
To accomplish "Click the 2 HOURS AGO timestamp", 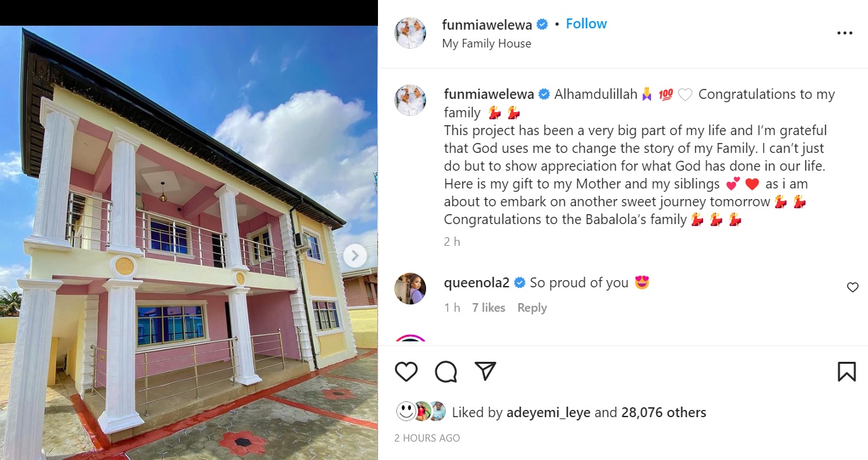I will click(427, 438).
